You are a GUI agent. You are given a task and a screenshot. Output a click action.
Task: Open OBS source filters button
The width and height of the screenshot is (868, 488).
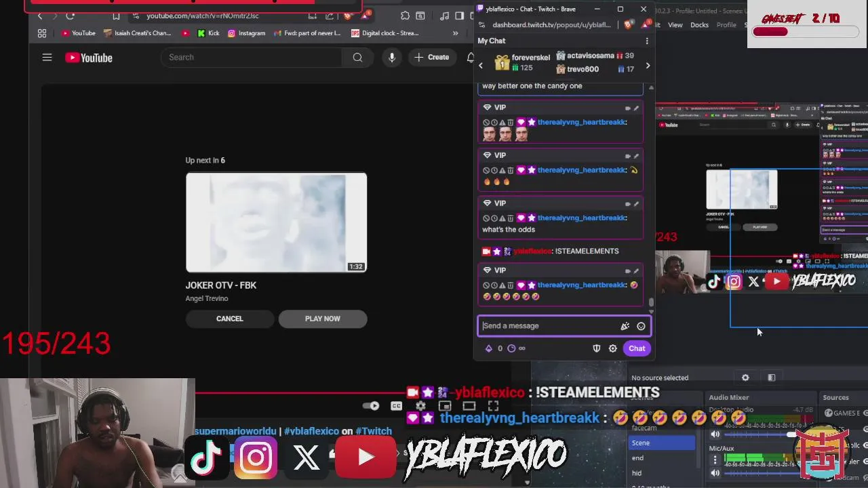click(771, 378)
